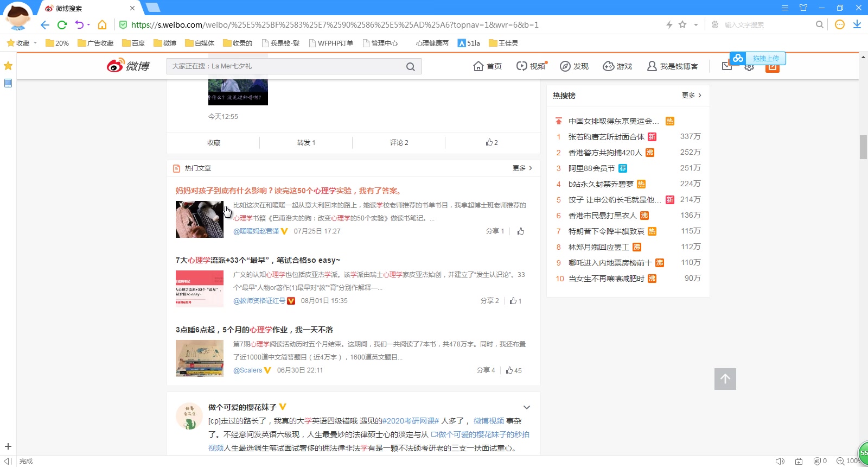This screenshot has width=868, height=467.
Task: Open the 做个可爱的樱花妹子 avatar
Action: click(189, 416)
